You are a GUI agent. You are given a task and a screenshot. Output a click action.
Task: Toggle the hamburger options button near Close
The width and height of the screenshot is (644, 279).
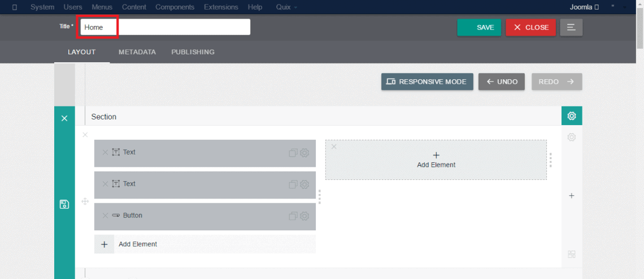pyautogui.click(x=571, y=27)
